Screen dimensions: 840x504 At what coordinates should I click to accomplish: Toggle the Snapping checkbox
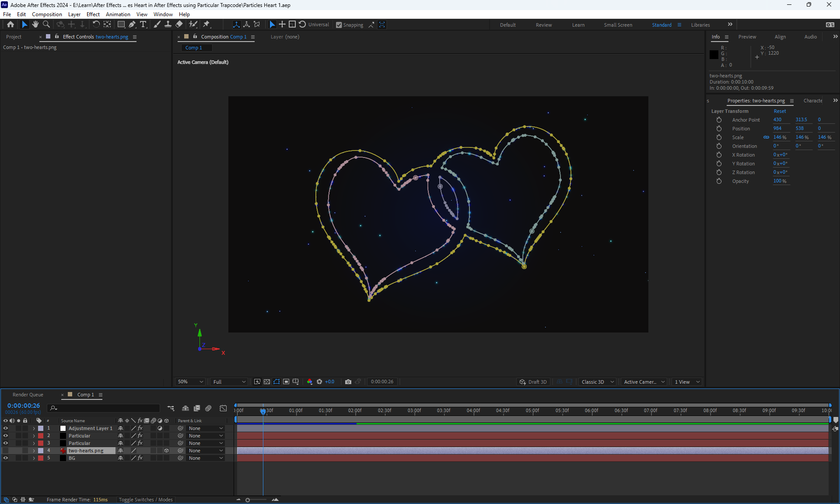click(x=339, y=25)
